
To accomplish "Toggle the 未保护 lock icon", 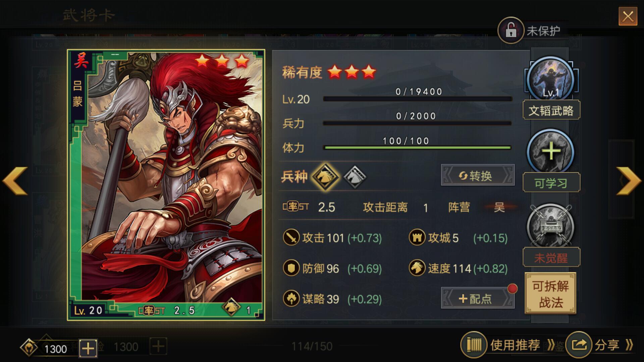I will (x=511, y=31).
